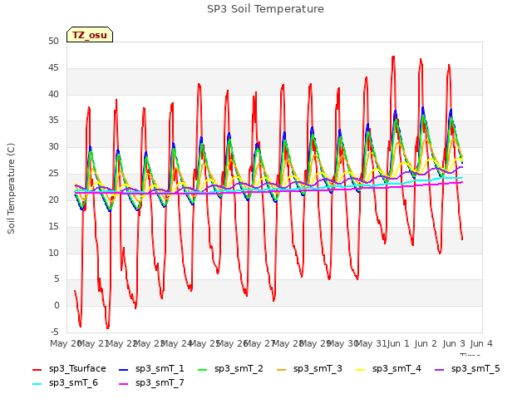Toggle the sp3_smT_1 legend entry
Screen dimensions: 532x399
(151, 369)
